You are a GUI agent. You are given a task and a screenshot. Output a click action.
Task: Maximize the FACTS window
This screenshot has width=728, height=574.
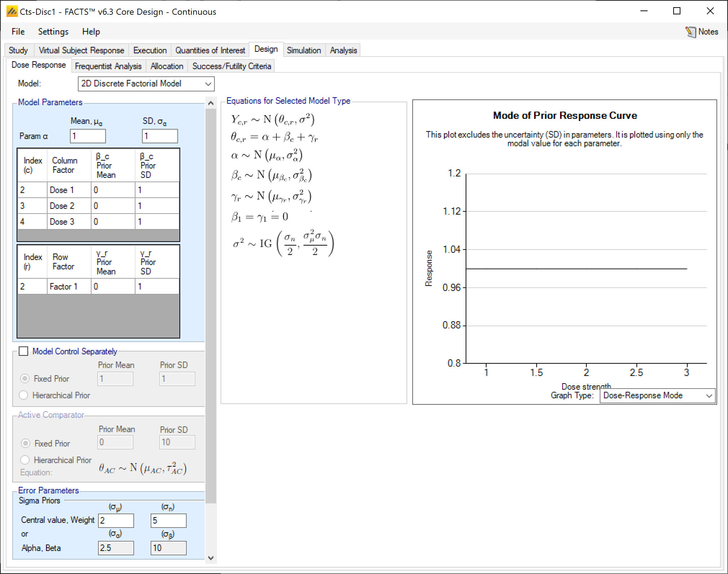[x=677, y=11]
